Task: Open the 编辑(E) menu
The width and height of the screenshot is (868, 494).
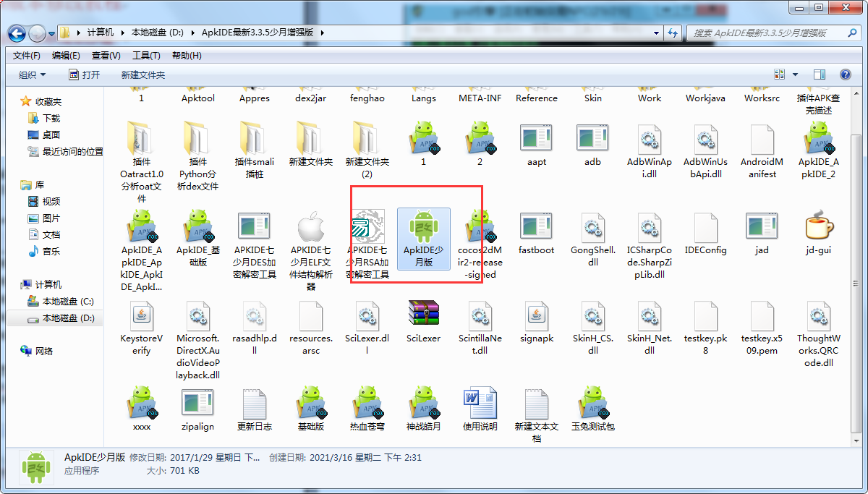Action: (67, 56)
